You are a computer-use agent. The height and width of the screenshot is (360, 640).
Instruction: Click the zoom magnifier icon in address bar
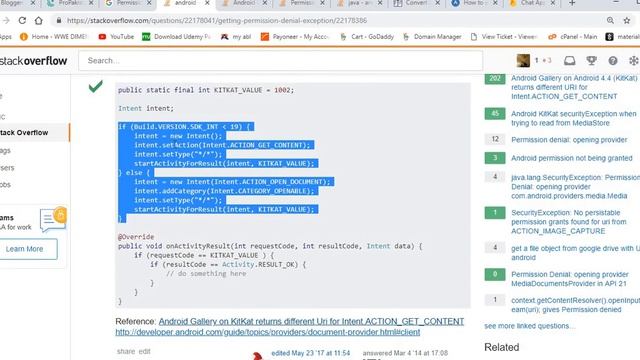pyautogui.click(x=610, y=20)
